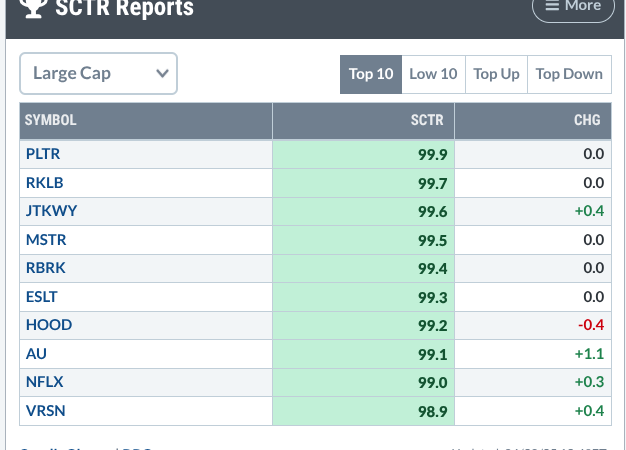Screen dimensions: 626x450
Task: Switch to the Top Up tab
Action: coord(496,74)
